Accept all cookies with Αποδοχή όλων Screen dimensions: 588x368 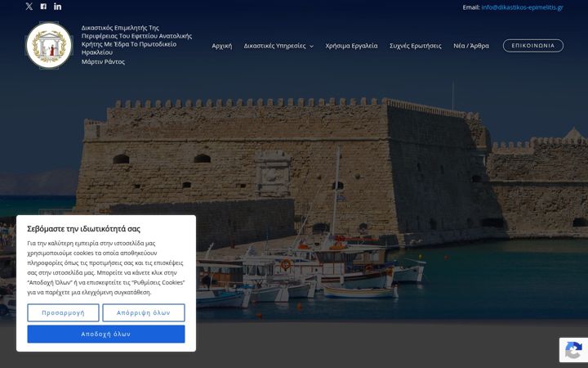[106, 334]
